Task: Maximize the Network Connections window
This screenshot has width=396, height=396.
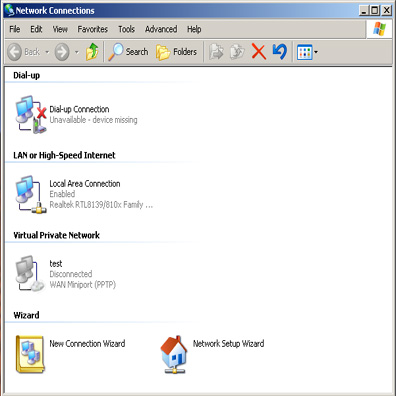Action: pyautogui.click(x=375, y=10)
